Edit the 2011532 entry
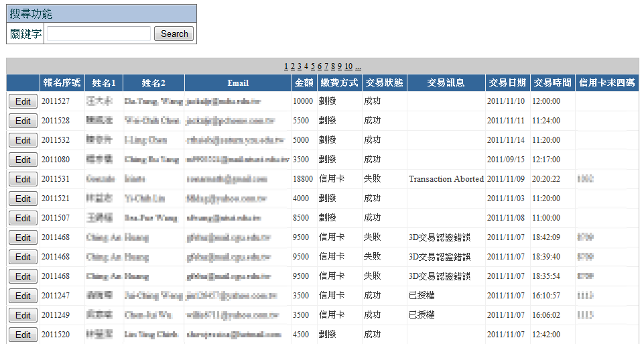This screenshot has width=644, height=344. point(23,140)
